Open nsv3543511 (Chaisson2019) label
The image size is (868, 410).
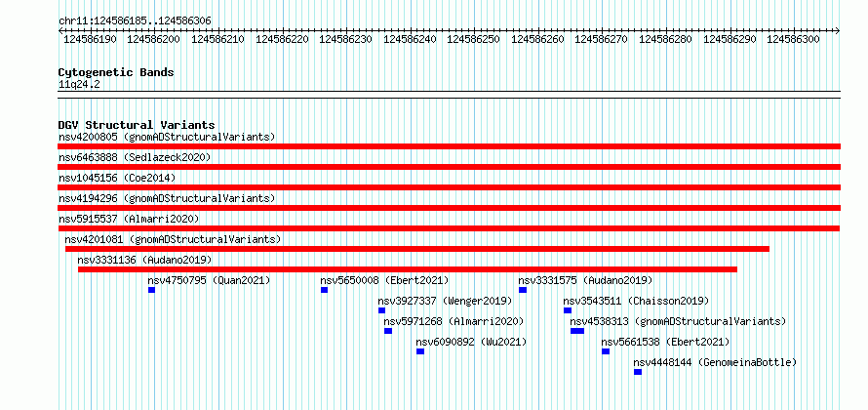[636, 301]
